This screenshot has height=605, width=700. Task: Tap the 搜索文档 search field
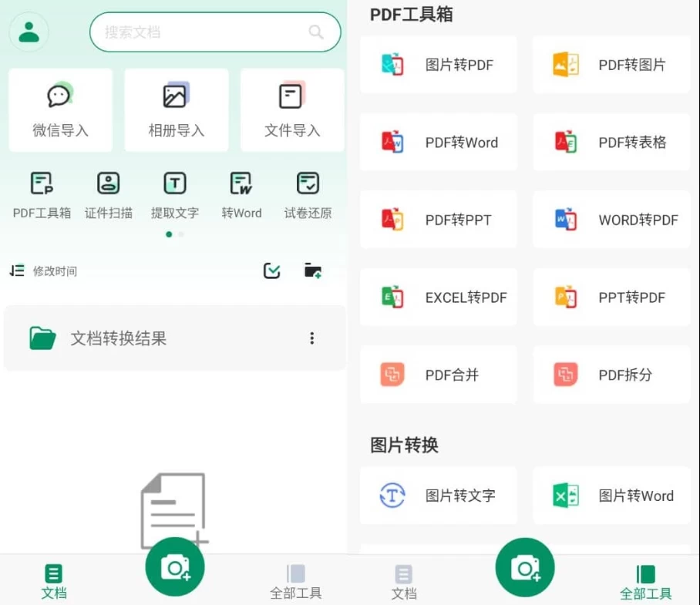214,32
